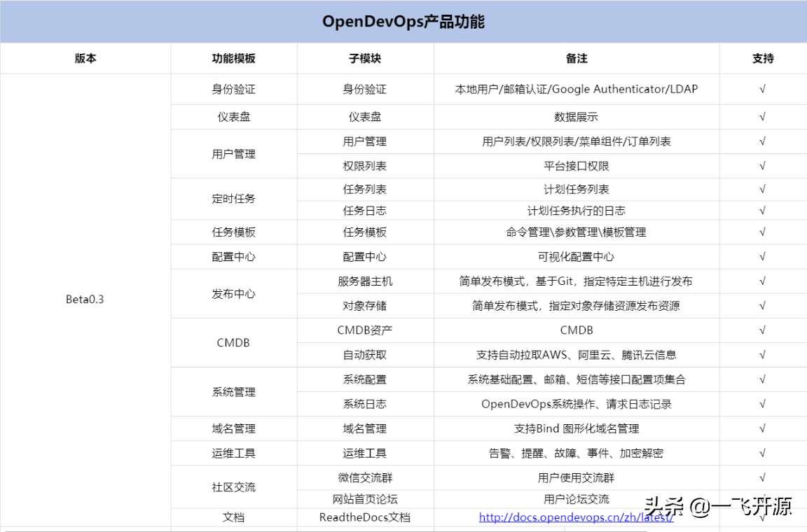This screenshot has width=807, height=532.
Task: Select the 版本 column header
Action: (x=85, y=58)
